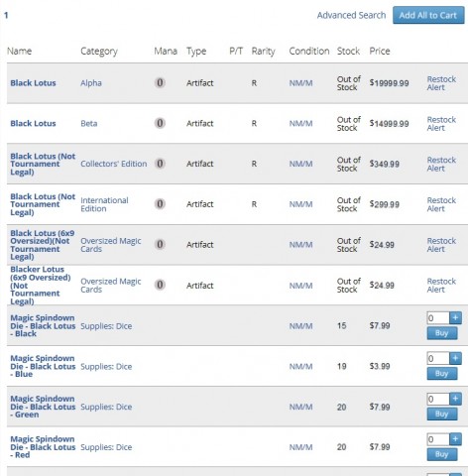
Task: Click the zero mana icon in Beta row
Action: coord(160,123)
